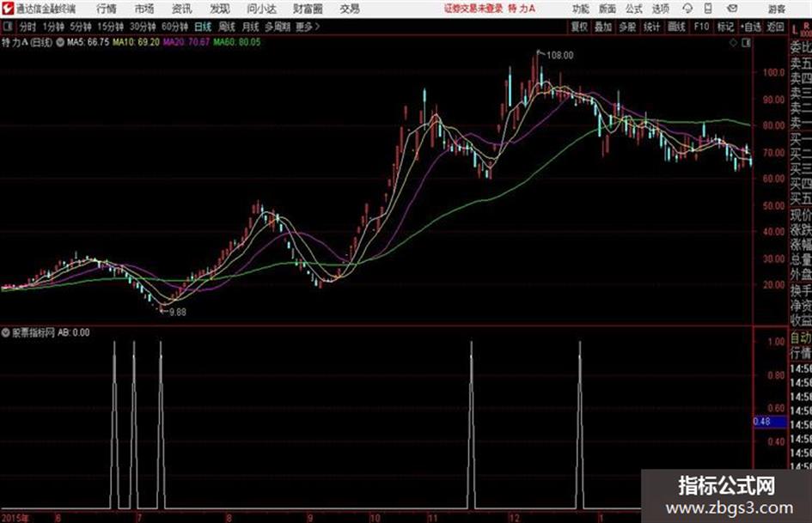
Task: Open the 功能 menu
Action: (581, 9)
